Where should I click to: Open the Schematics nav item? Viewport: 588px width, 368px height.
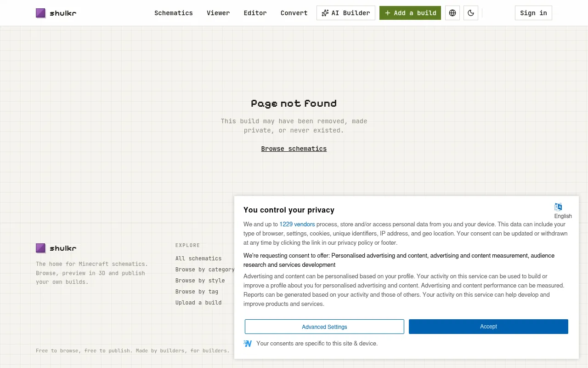[x=174, y=13]
